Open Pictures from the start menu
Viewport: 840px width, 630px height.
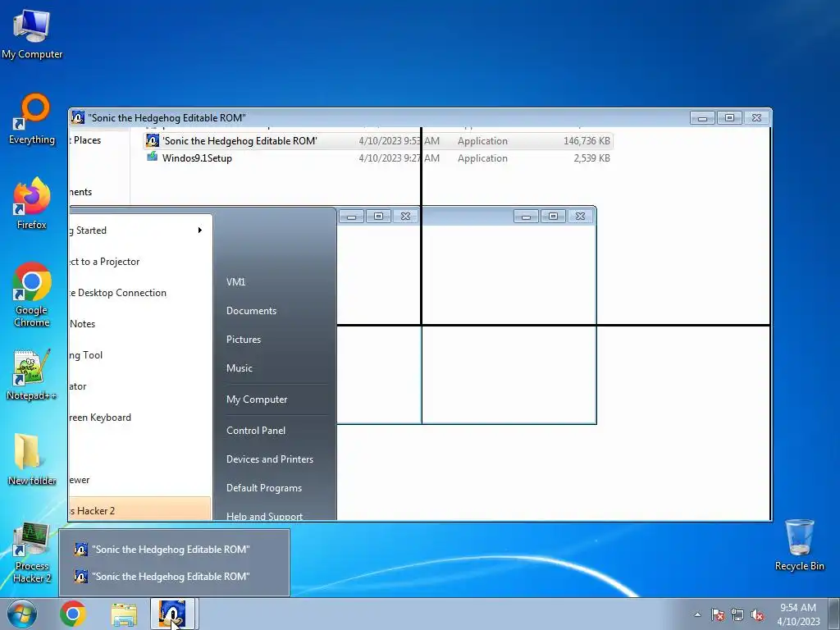243,340
